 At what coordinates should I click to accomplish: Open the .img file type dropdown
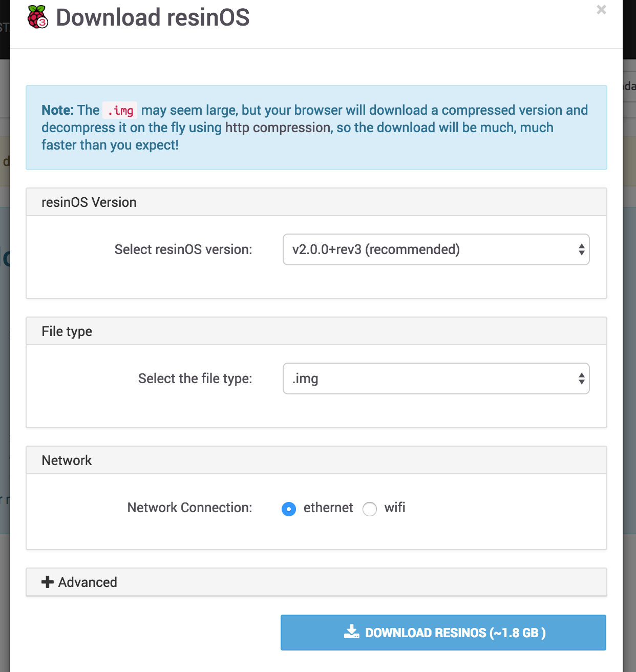(430, 379)
